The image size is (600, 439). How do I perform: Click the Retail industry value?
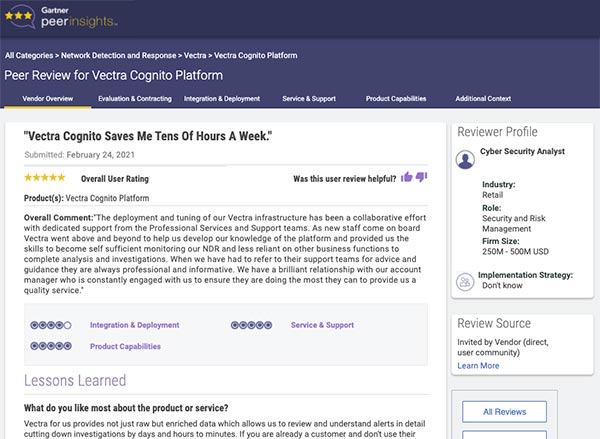coord(492,195)
